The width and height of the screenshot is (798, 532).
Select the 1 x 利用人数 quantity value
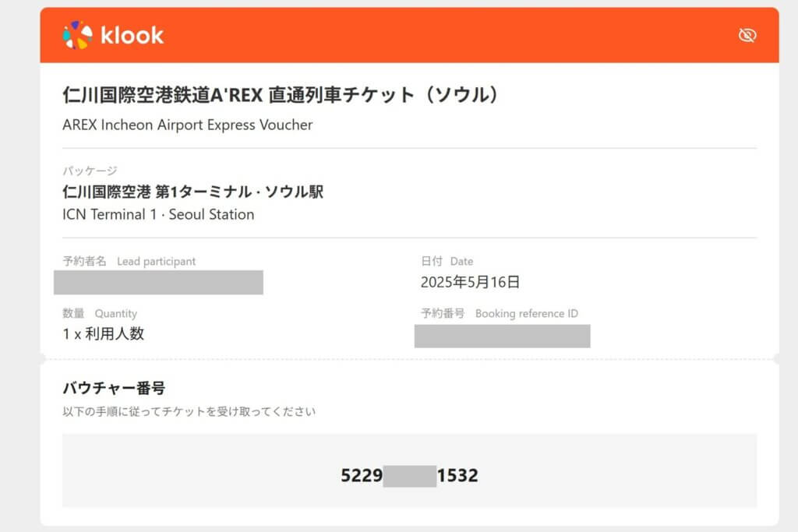(103, 334)
